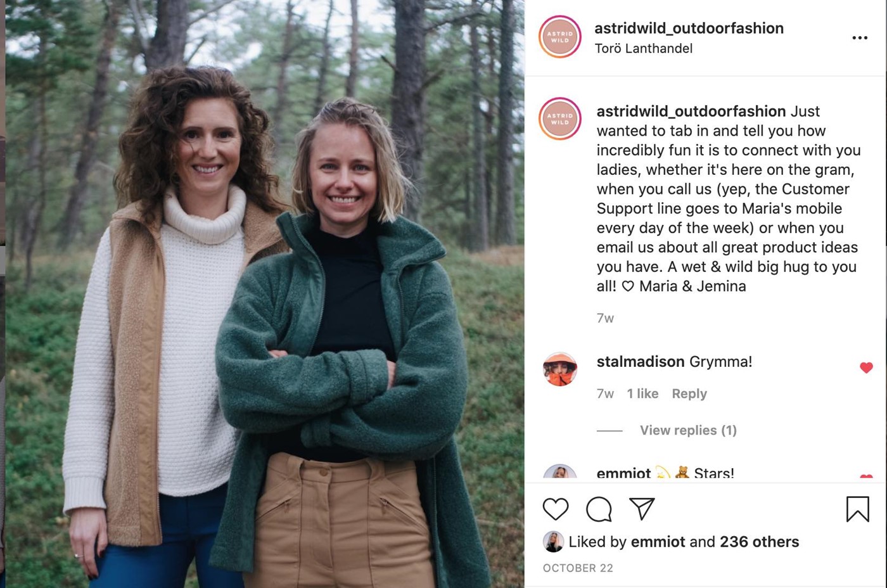Save the post with the bookmark icon
This screenshot has width=887, height=588.
pos(858,509)
